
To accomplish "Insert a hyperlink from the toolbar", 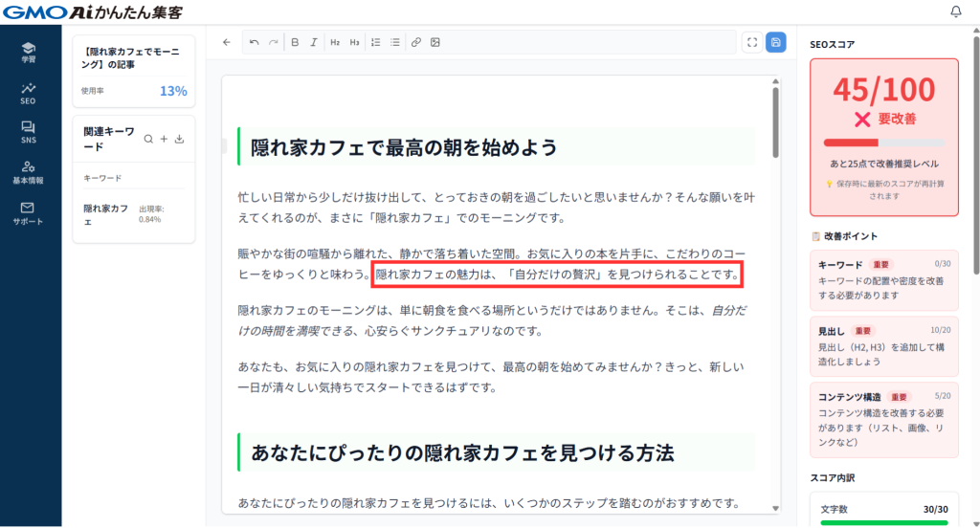I will (415, 42).
